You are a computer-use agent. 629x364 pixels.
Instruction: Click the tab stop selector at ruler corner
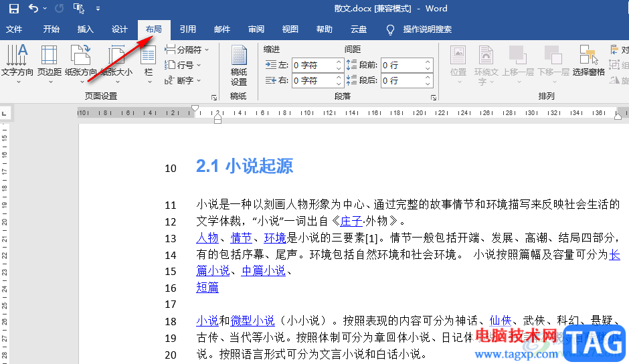tap(5, 114)
